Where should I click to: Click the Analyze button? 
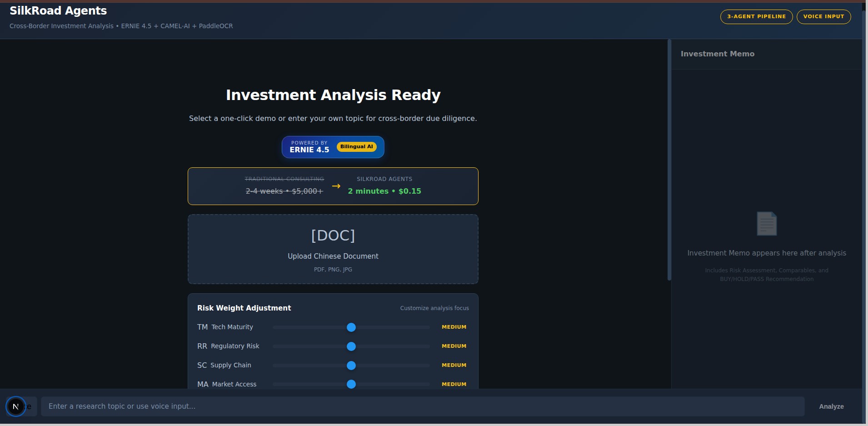click(x=831, y=406)
